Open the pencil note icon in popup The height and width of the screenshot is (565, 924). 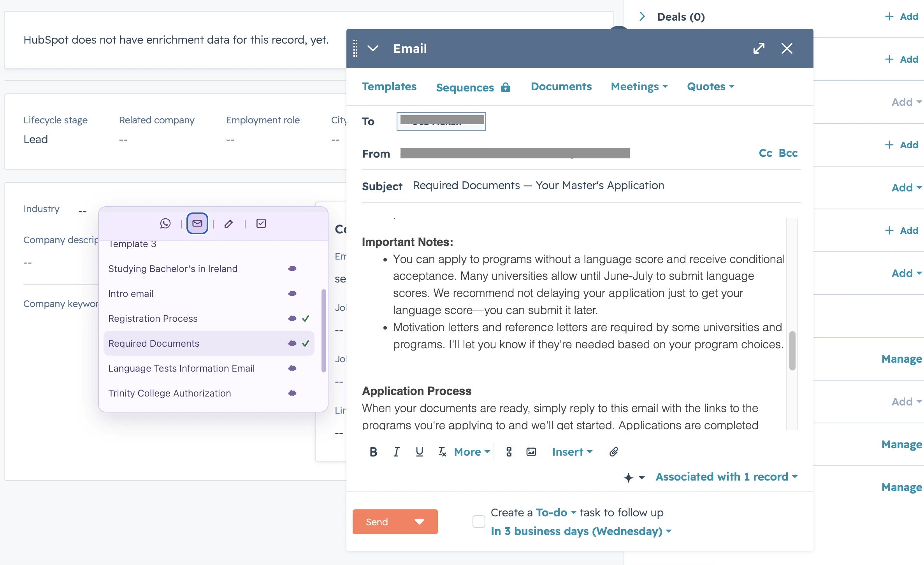click(229, 223)
